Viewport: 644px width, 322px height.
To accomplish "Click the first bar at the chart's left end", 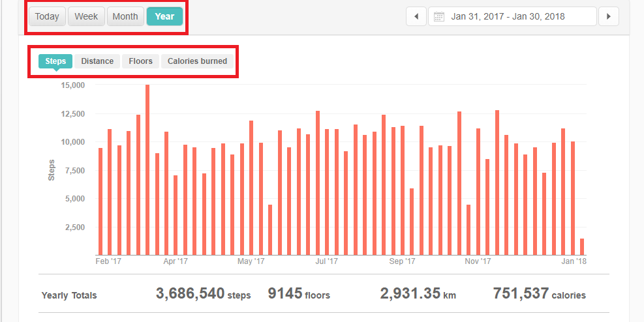I will point(100,201).
